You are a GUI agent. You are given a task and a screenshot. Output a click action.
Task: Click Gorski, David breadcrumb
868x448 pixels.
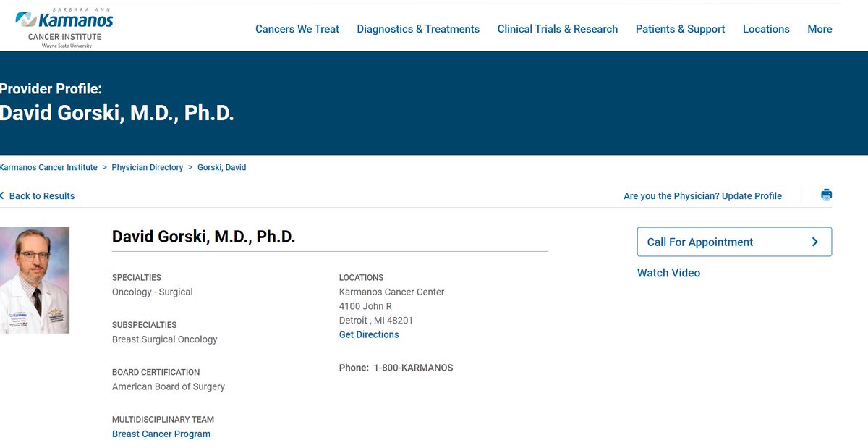(x=221, y=167)
